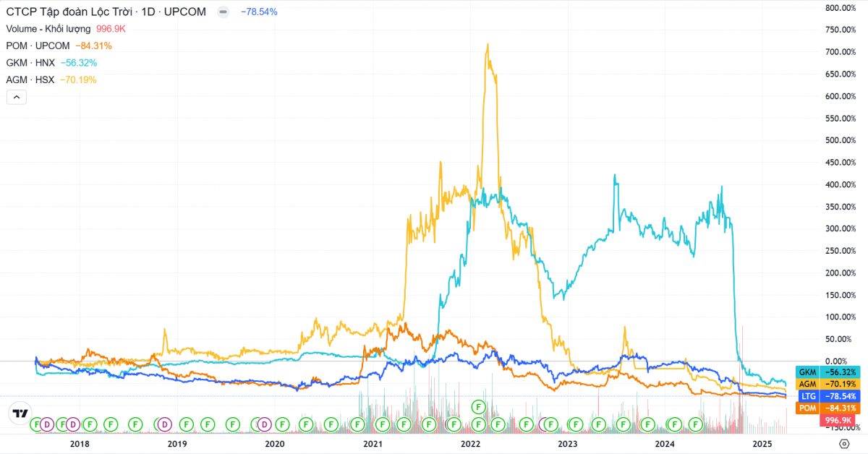
Task: Click the 2018 year label on the time axis
Action: pos(79,443)
